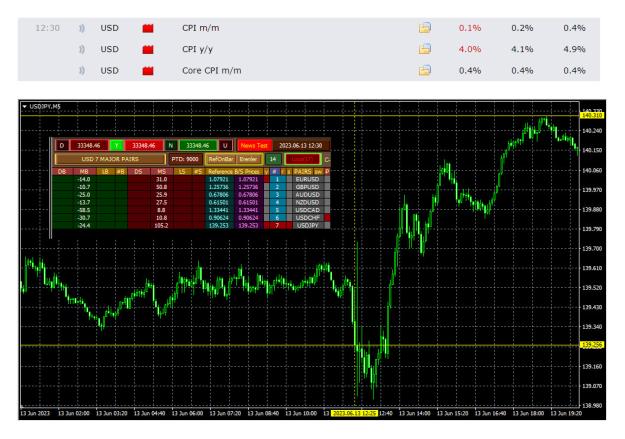Click the 1.07921 teal reference price for EURUSD

point(219,179)
